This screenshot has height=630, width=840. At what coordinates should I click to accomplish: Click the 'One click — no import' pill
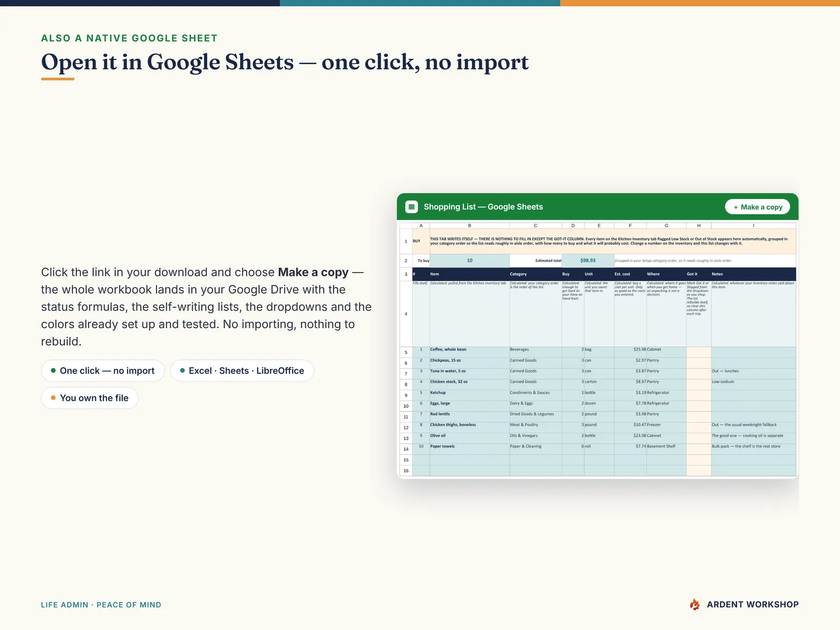click(103, 371)
